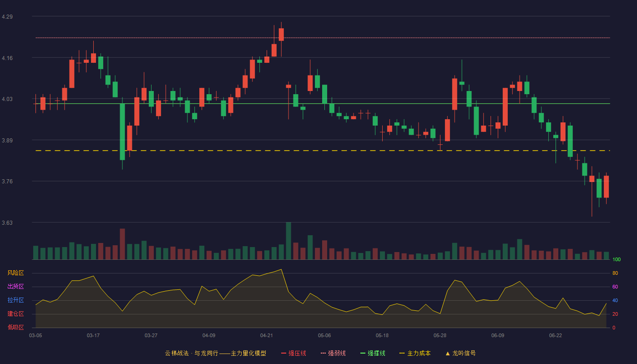Toggle the 强弱线 legend entry
This screenshot has height=364, width=637.
[333, 353]
